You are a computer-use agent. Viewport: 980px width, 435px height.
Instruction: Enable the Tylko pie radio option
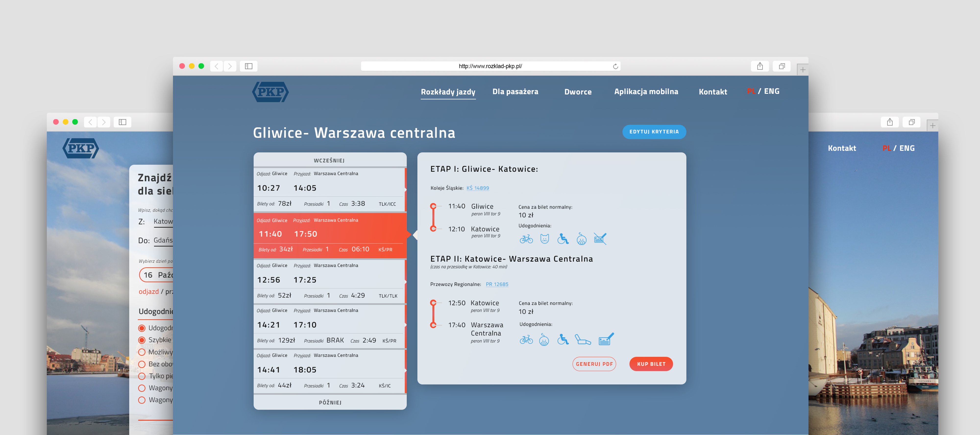pos(142,376)
